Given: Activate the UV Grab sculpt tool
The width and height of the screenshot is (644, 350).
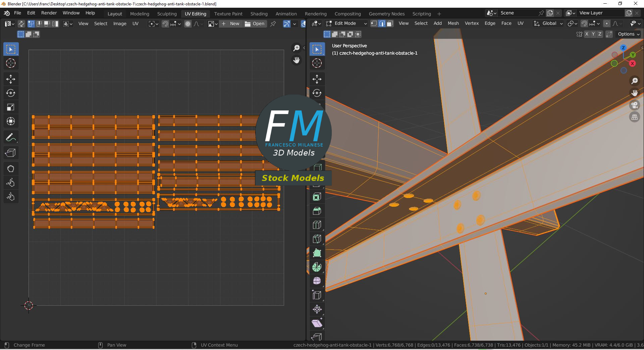Looking at the screenshot, I should pyautogui.click(x=11, y=169).
